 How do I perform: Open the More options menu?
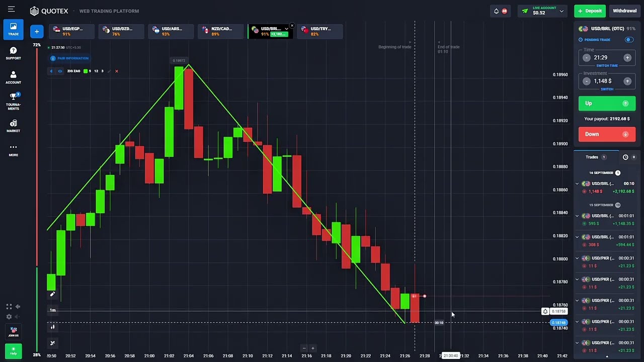(x=13, y=150)
